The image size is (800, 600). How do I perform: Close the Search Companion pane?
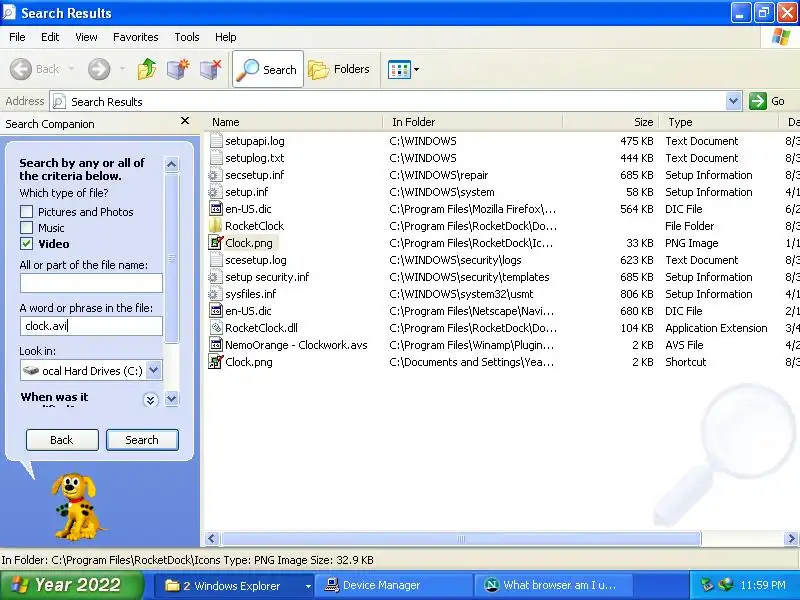185,121
